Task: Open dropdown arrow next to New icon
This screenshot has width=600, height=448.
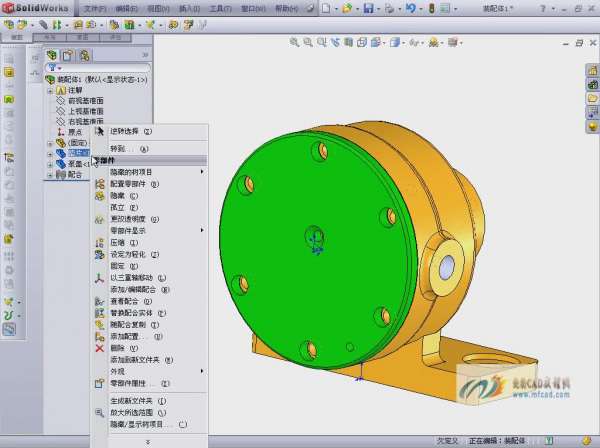Action: (x=336, y=9)
